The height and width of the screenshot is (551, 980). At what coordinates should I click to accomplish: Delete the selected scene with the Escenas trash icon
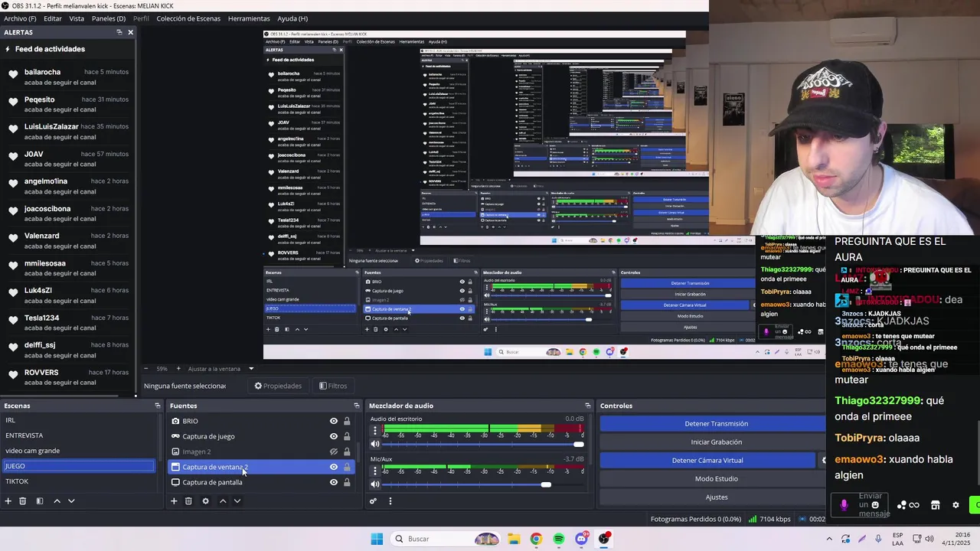coord(23,501)
